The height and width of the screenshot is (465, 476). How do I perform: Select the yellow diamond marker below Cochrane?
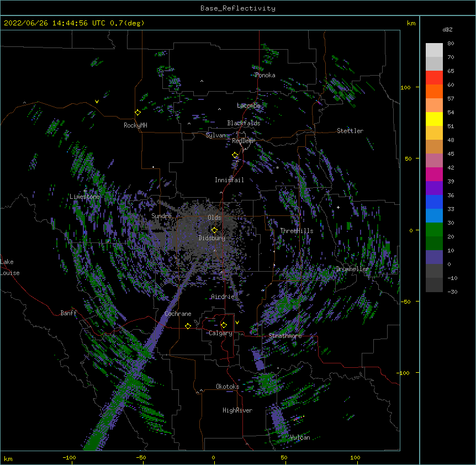coord(188,326)
